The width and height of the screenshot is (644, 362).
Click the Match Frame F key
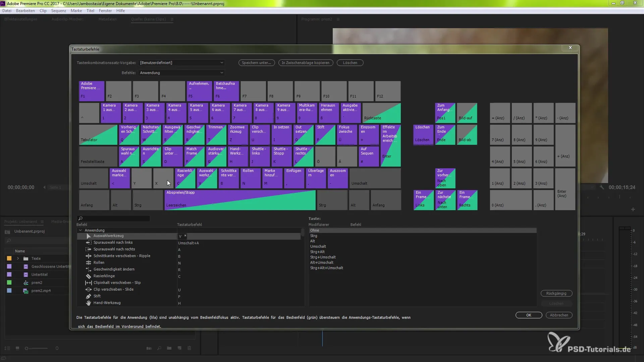point(194,156)
